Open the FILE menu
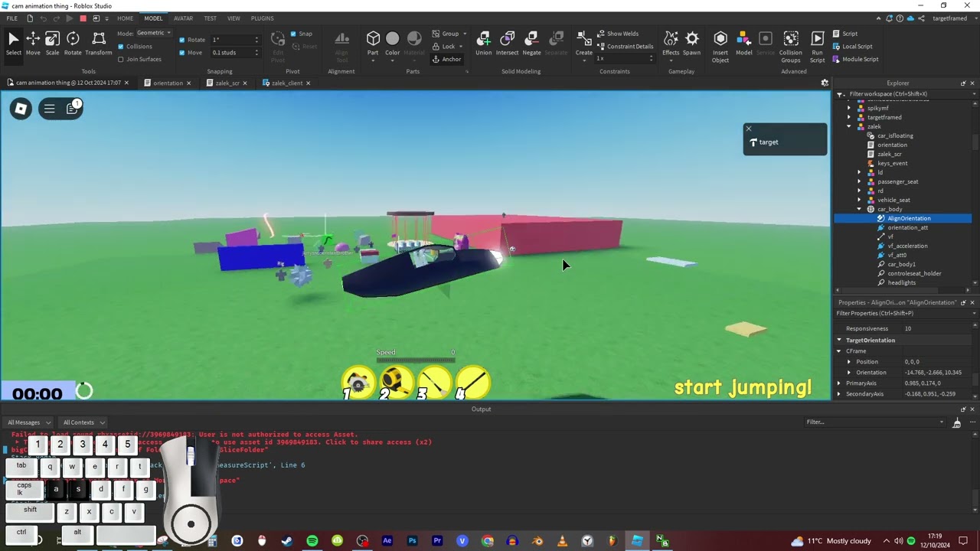The height and width of the screenshot is (551, 980). [x=11, y=18]
